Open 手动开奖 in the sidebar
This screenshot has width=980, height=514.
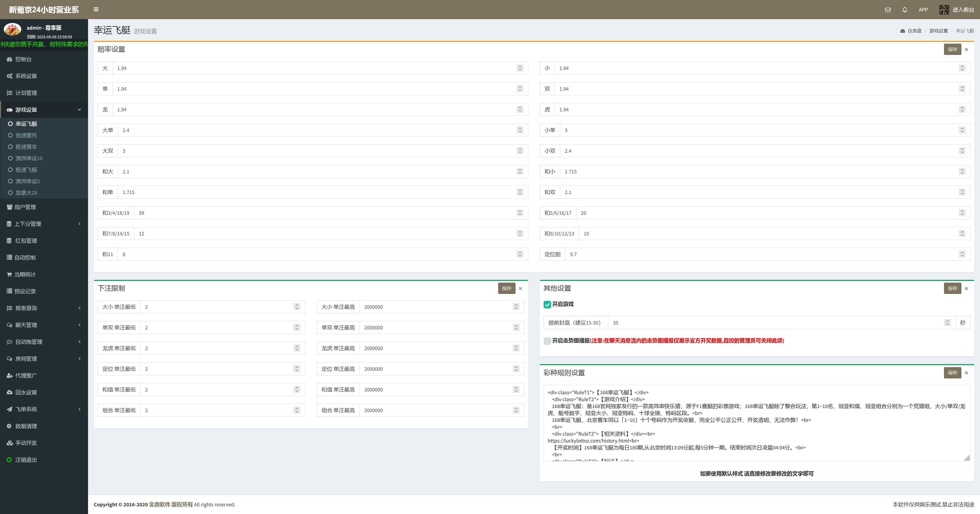coord(26,443)
